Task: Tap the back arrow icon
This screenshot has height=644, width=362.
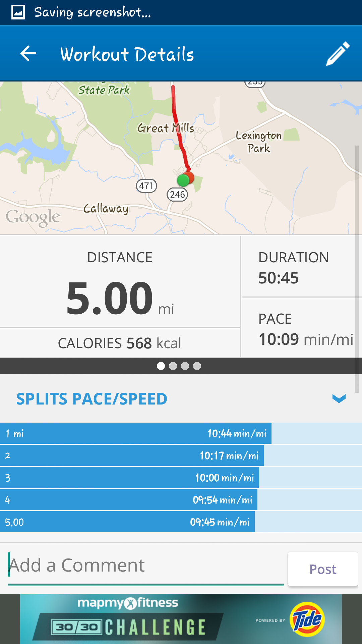Action: pyautogui.click(x=28, y=54)
